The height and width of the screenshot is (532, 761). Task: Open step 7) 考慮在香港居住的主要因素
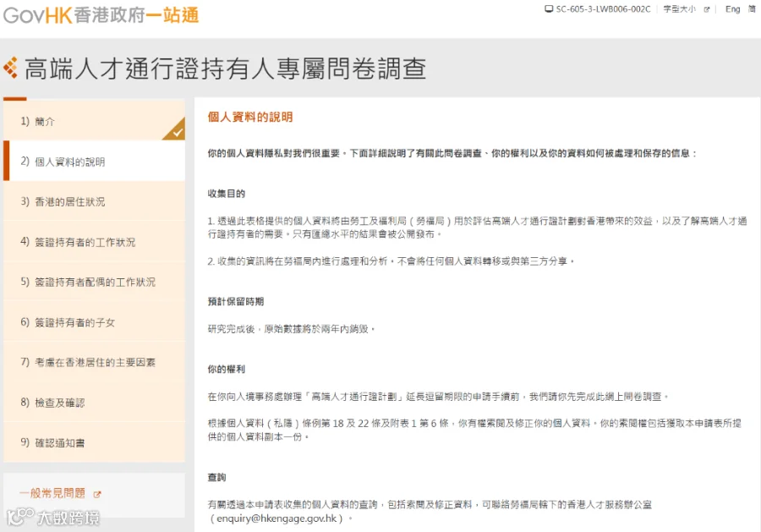pyautogui.click(x=94, y=362)
